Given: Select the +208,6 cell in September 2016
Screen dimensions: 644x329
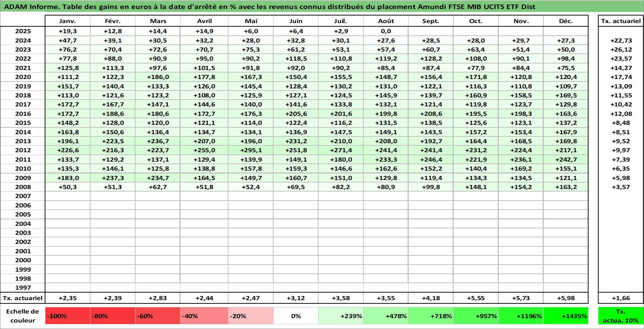Looking at the screenshot, I should coord(431,114).
